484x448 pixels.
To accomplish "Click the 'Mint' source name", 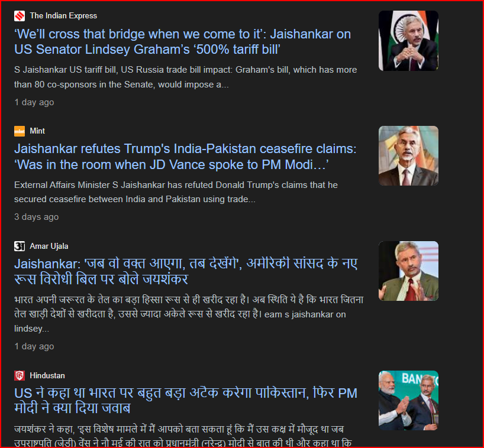I will click(x=37, y=131).
